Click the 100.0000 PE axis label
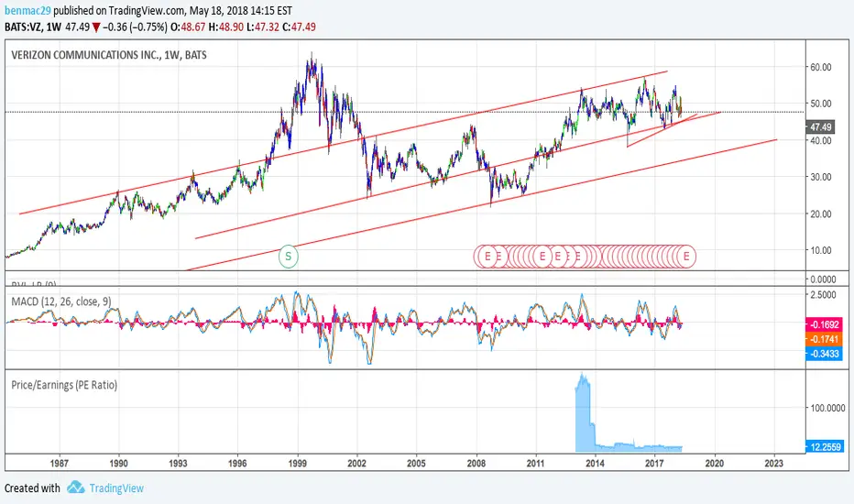 click(x=827, y=408)
